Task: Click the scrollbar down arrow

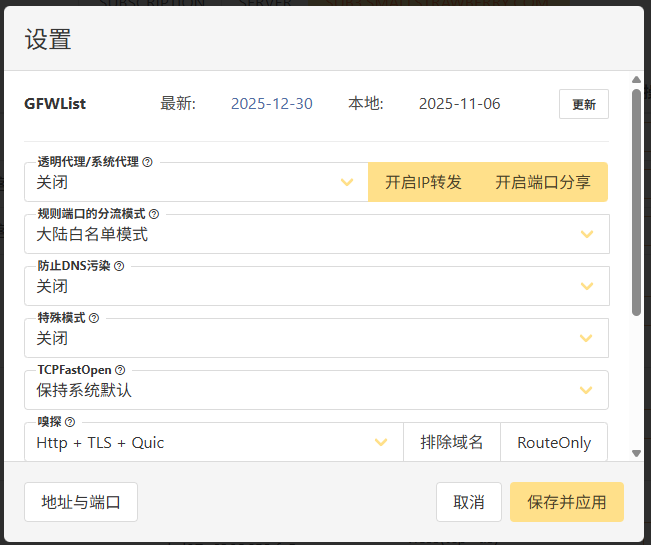Action: (636, 453)
